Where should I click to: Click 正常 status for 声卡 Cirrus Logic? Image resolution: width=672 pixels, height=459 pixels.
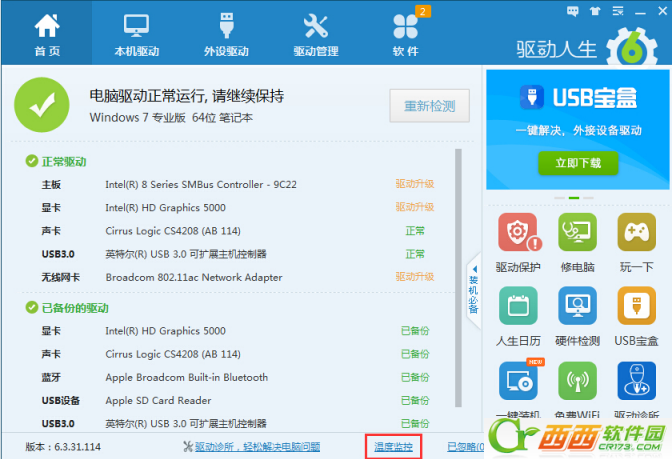click(x=415, y=231)
